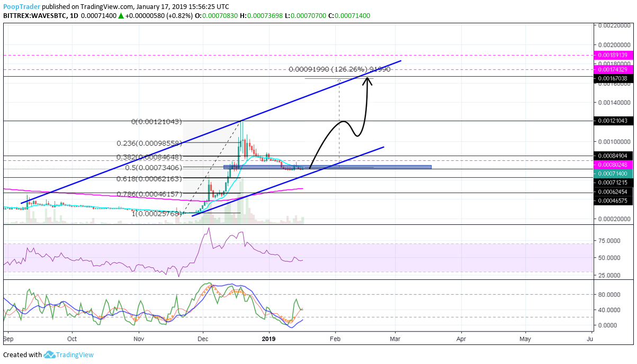Click the close value C:0.00071400
This screenshot has width=637, height=364.
pos(349,16)
